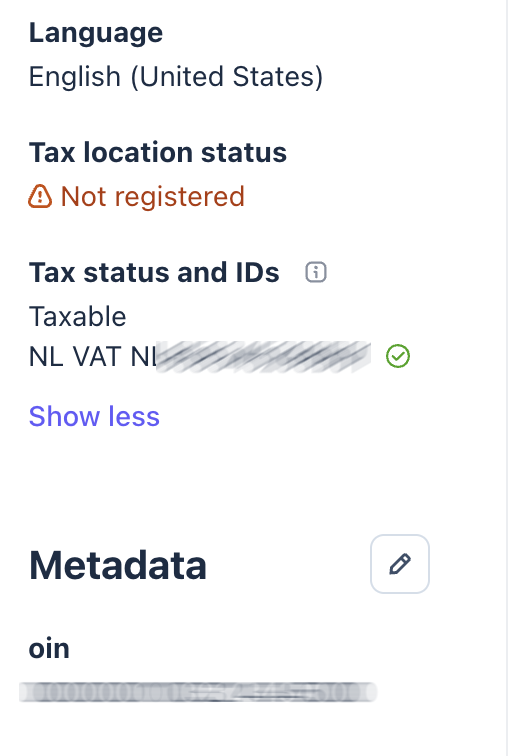
Task: Click the Metadata section heading
Action: tap(118, 565)
